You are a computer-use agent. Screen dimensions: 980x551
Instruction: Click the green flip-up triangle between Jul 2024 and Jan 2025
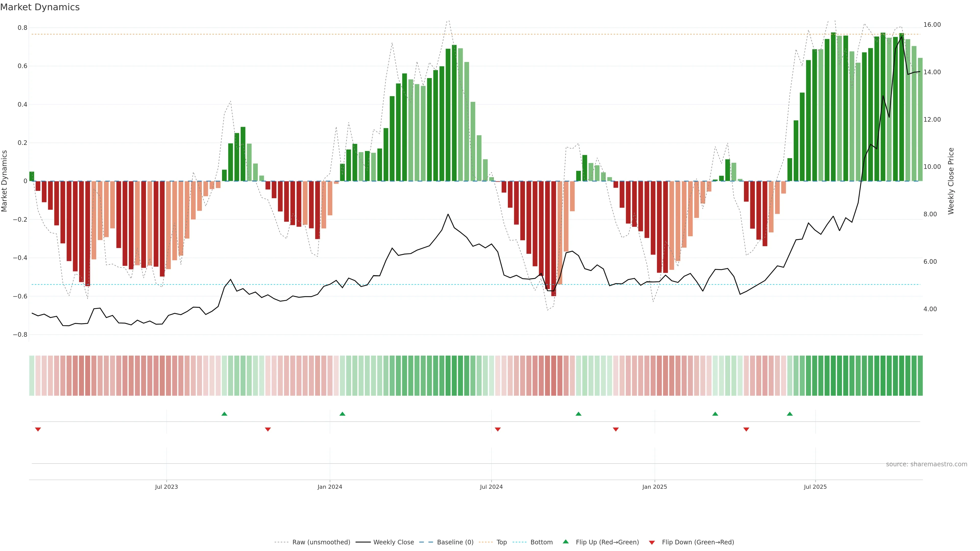click(579, 414)
